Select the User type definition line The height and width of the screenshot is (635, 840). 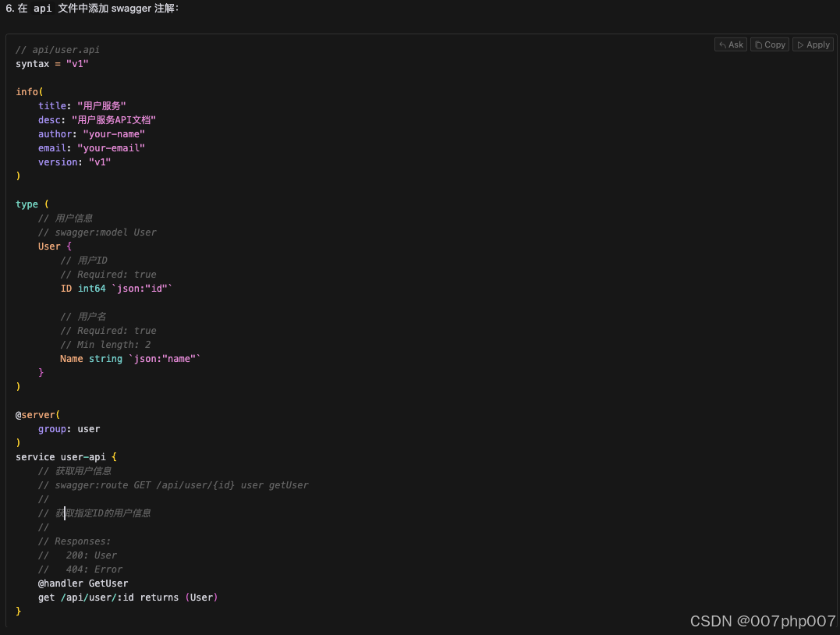coord(55,246)
